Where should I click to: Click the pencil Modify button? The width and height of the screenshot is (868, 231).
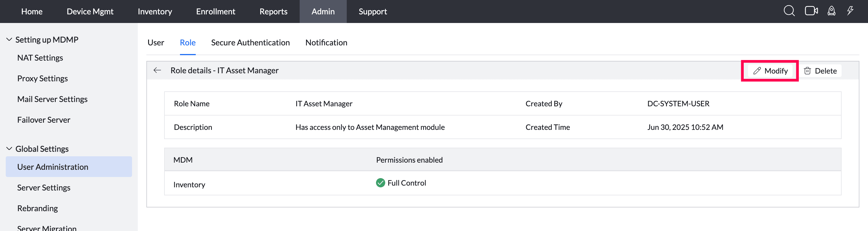[770, 71]
